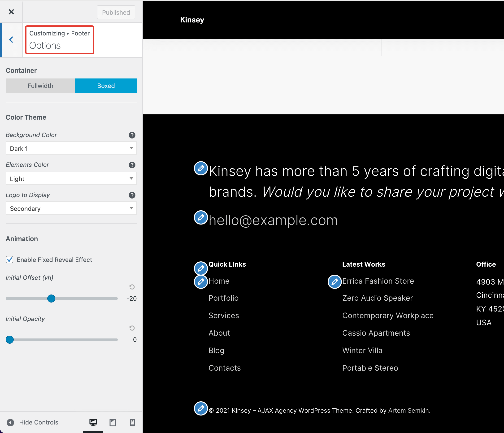Click the Artem Semkin link in footer
The width and height of the screenshot is (504, 433).
(409, 411)
